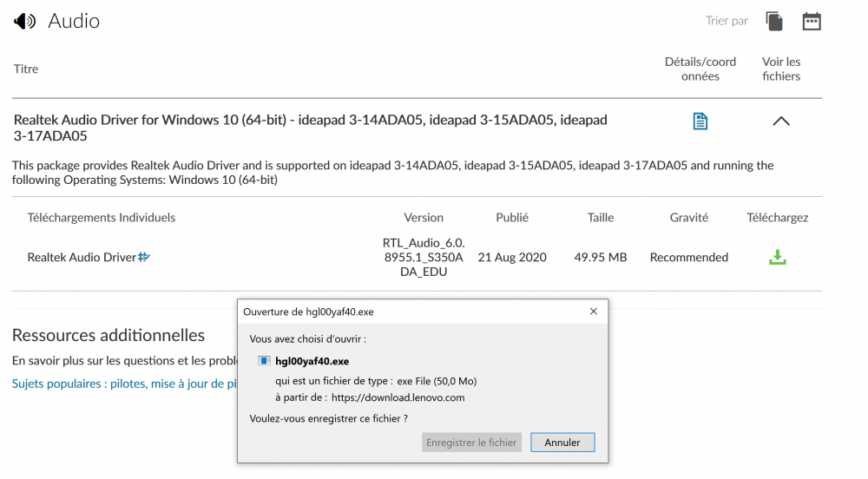Image resolution: width=868 pixels, height=479 pixels.
Task: Select version RTL_Audio_6.0.8955.1 text
Action: point(424,257)
